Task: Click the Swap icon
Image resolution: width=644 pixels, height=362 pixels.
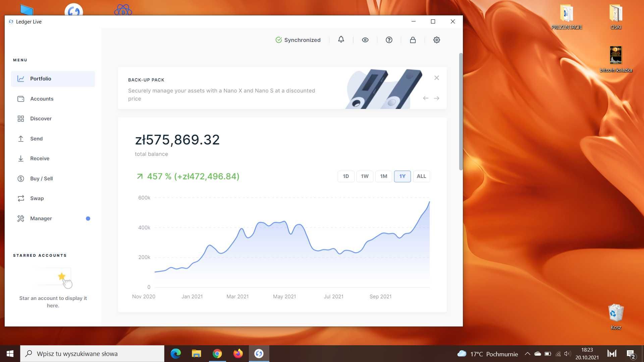Action: [x=21, y=198]
